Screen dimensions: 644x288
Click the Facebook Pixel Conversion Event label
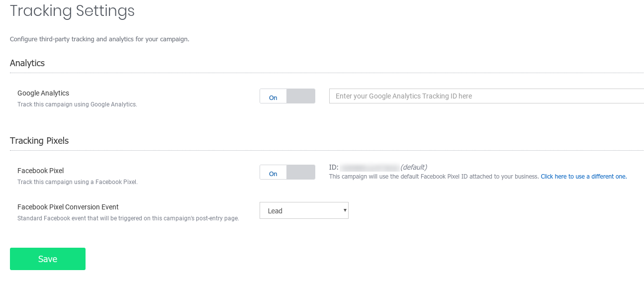[68, 207]
